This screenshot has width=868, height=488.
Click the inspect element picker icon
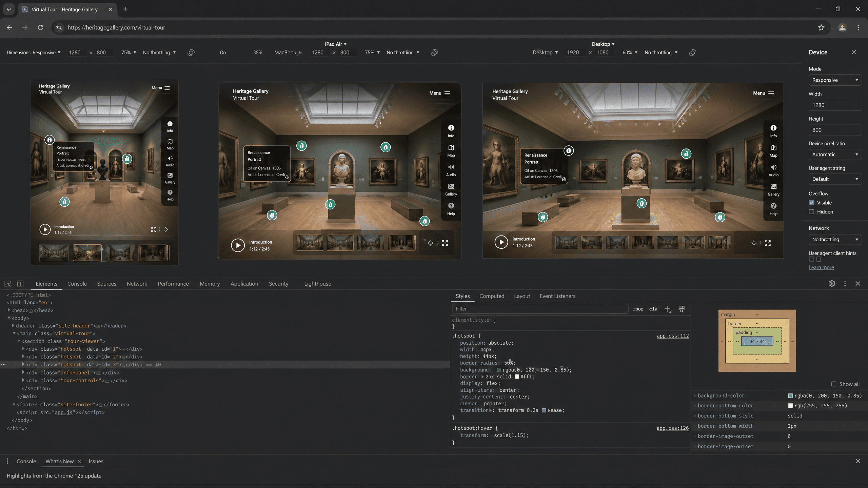tap(7, 284)
